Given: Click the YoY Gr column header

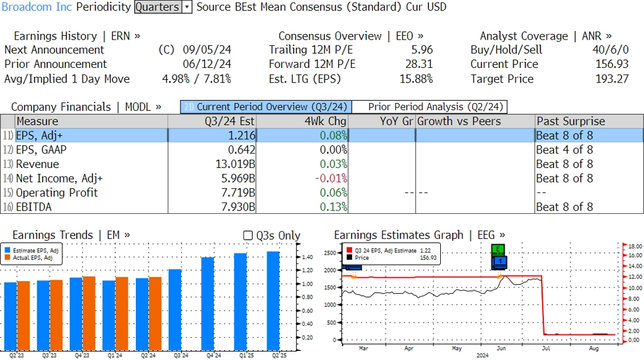Looking at the screenshot, I should 382,121.
